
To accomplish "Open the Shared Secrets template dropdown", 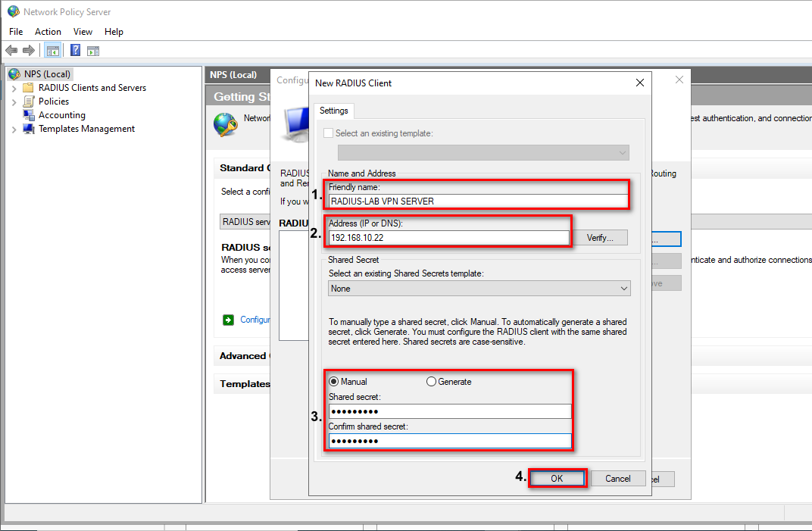I will (x=479, y=289).
